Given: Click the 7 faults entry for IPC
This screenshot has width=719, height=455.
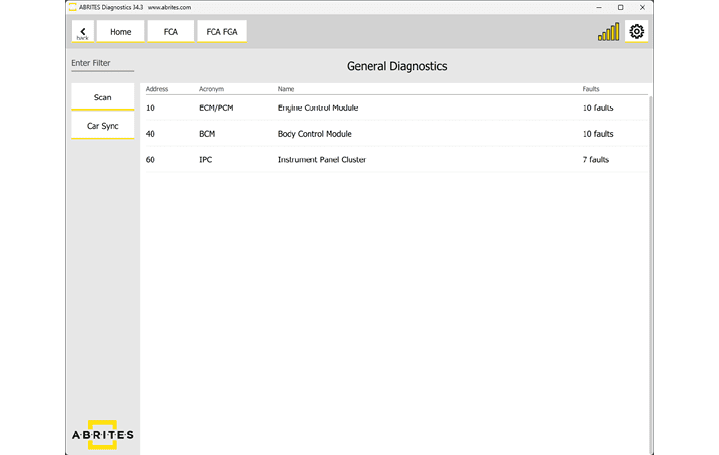Looking at the screenshot, I should [596, 160].
